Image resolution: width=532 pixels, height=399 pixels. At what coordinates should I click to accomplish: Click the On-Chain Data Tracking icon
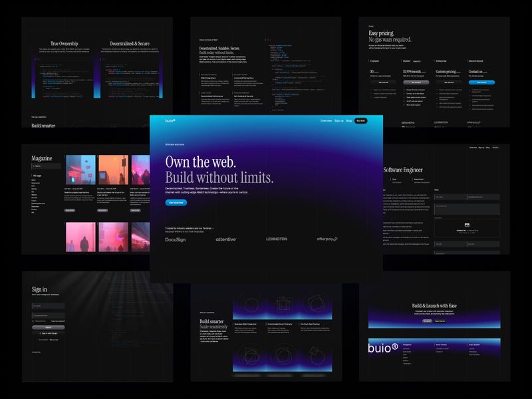click(317, 305)
